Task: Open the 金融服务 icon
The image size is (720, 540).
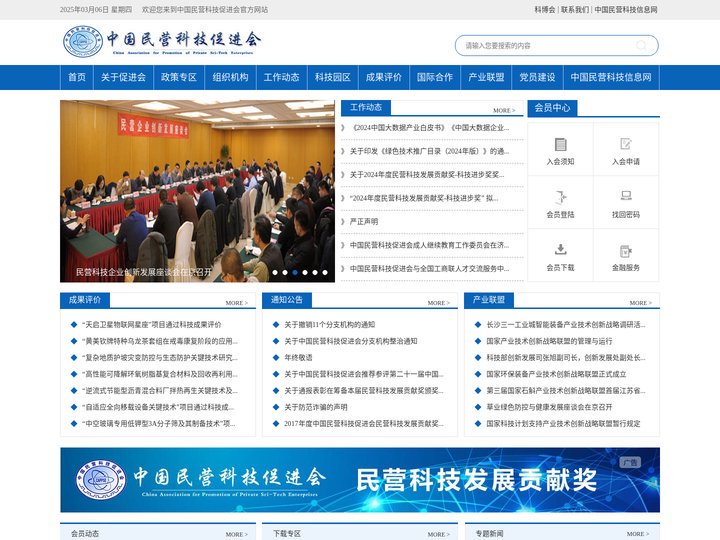Action: pos(625,251)
